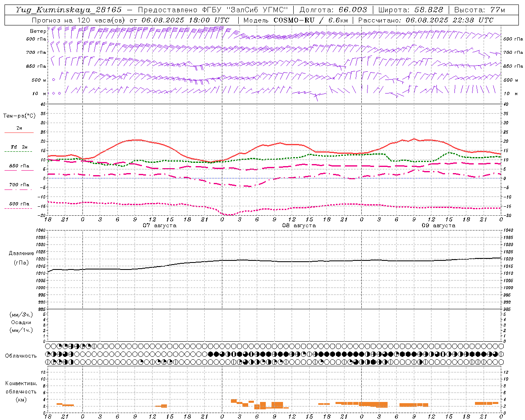
Task: Click the (мм/1ч.) precipitation unit label
Action: pos(21,330)
